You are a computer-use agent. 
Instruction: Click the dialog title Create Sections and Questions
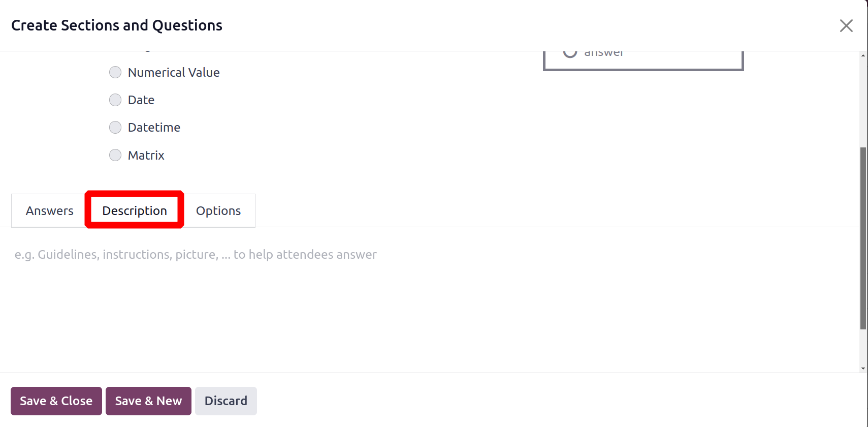(117, 25)
